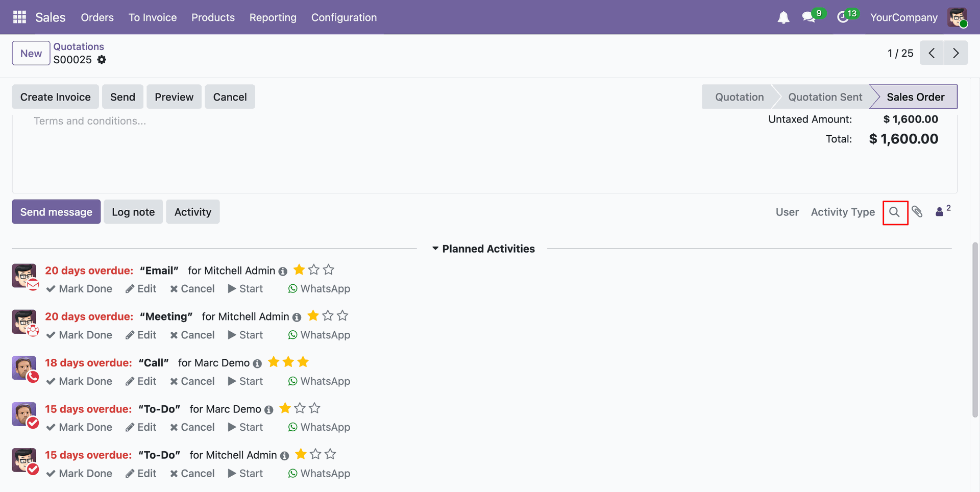Open attachments paperclip icon
This screenshot has width=980, height=492.
tap(917, 212)
